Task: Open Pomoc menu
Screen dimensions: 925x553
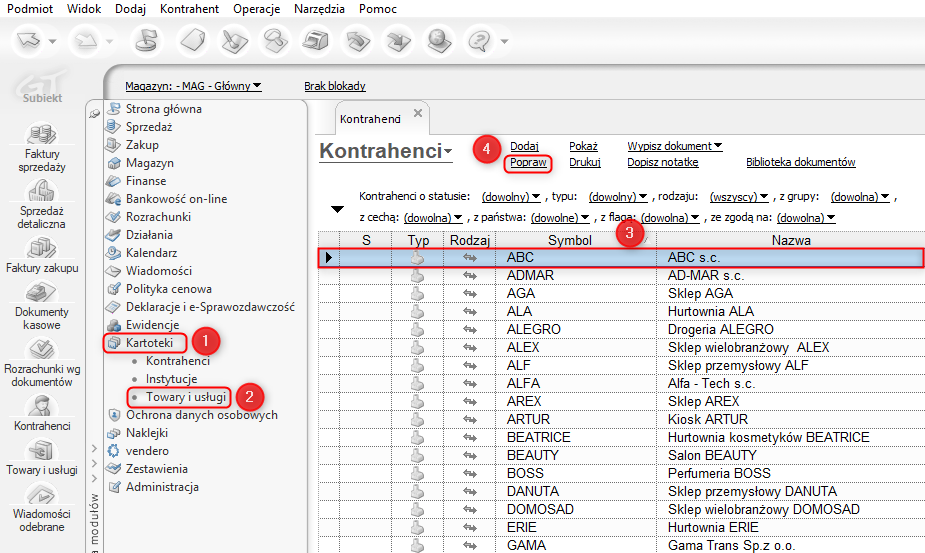Action: 378,9
